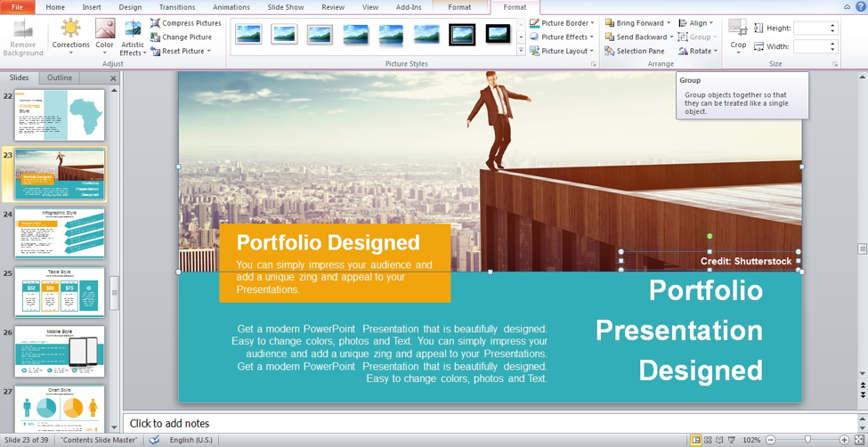Viewport: 868px width, 447px height.
Task: Click English (U.S.) language indicator
Action: point(191,440)
